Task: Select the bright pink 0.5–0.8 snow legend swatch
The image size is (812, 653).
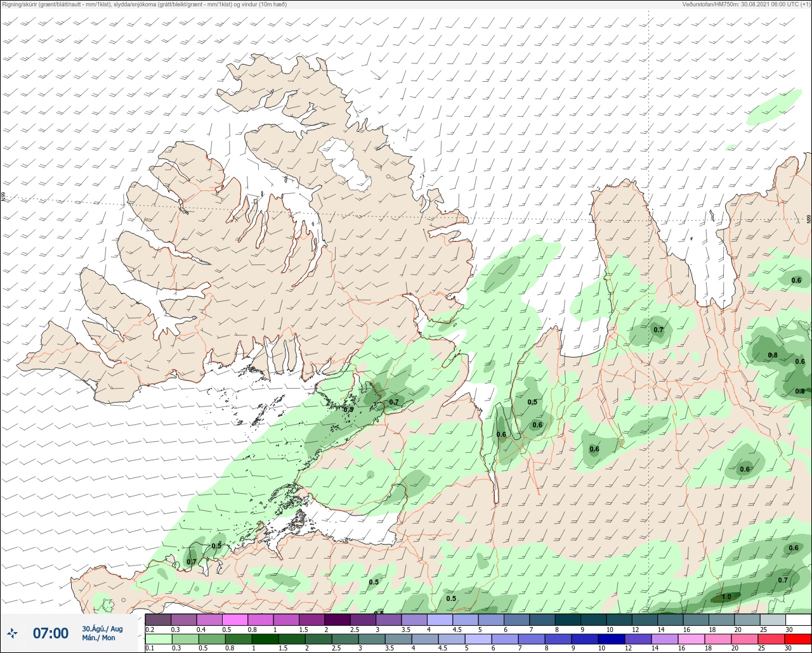Action: (235, 619)
